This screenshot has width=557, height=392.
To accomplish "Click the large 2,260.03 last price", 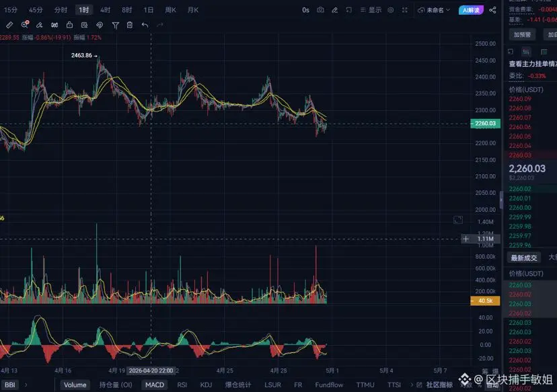I will [x=527, y=169].
